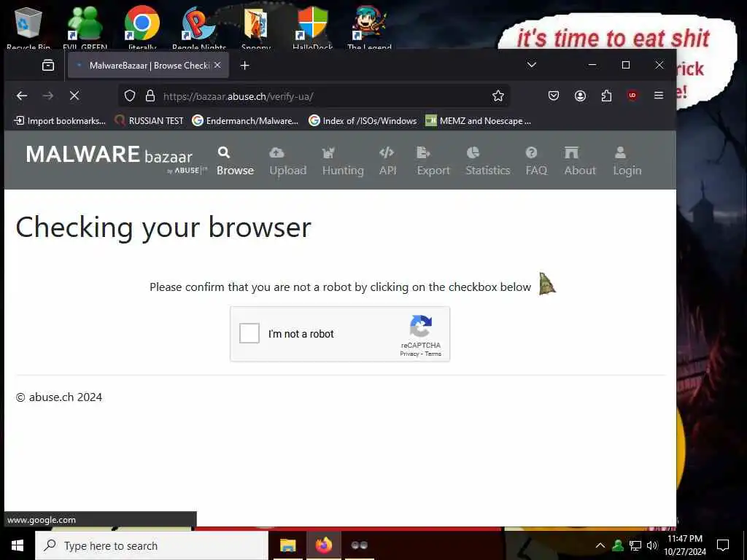
Task: Click the The Legend desktop shortcut
Action: pyautogui.click(x=369, y=26)
